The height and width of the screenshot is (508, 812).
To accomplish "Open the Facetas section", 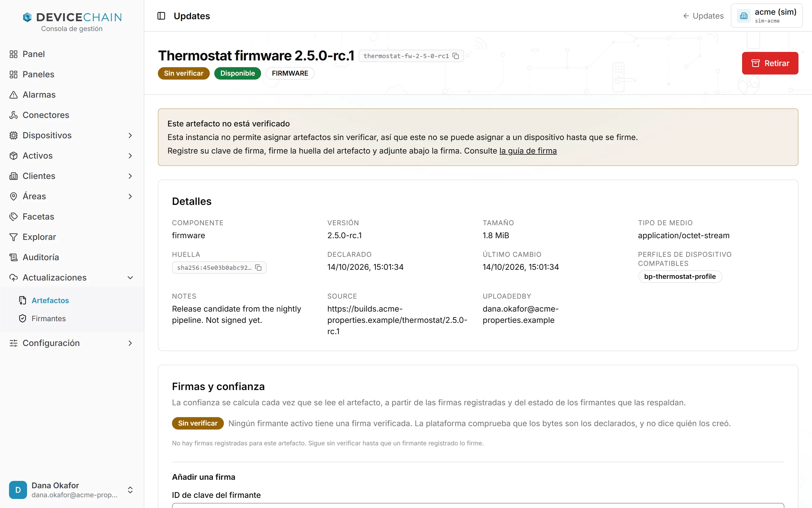I will [72, 216].
